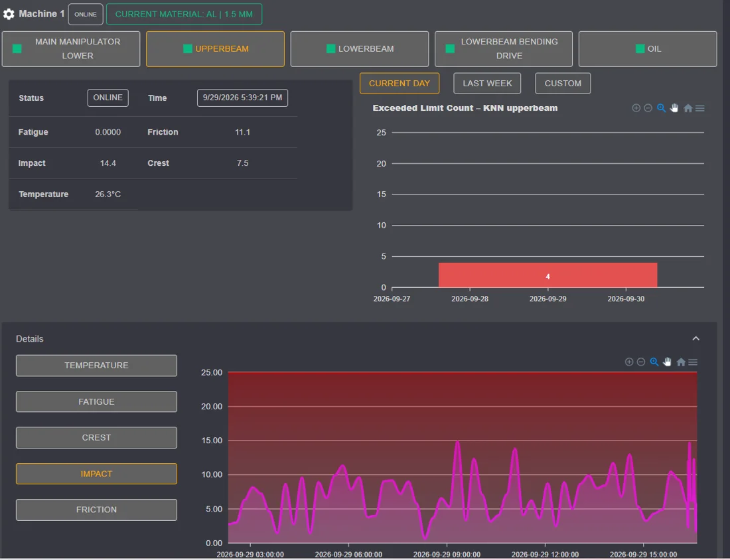Click Current Material AL 1.5 MM badge

[184, 14]
